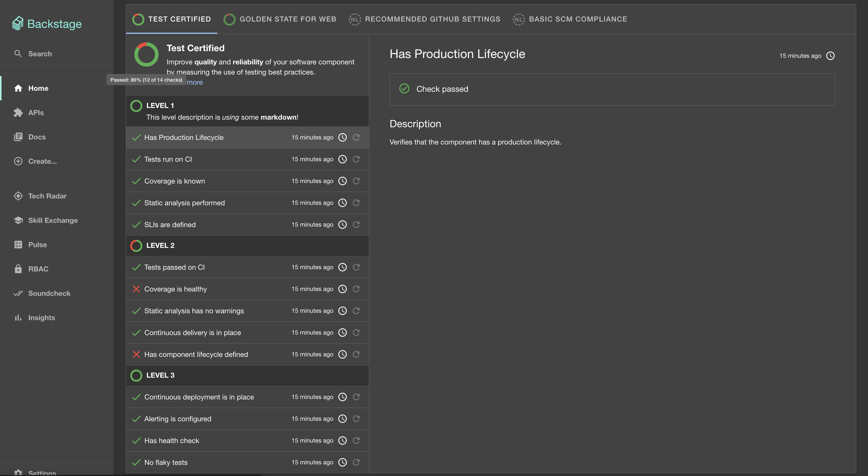The width and height of the screenshot is (868, 476).
Task: Click the Check passed status box
Action: (x=612, y=89)
